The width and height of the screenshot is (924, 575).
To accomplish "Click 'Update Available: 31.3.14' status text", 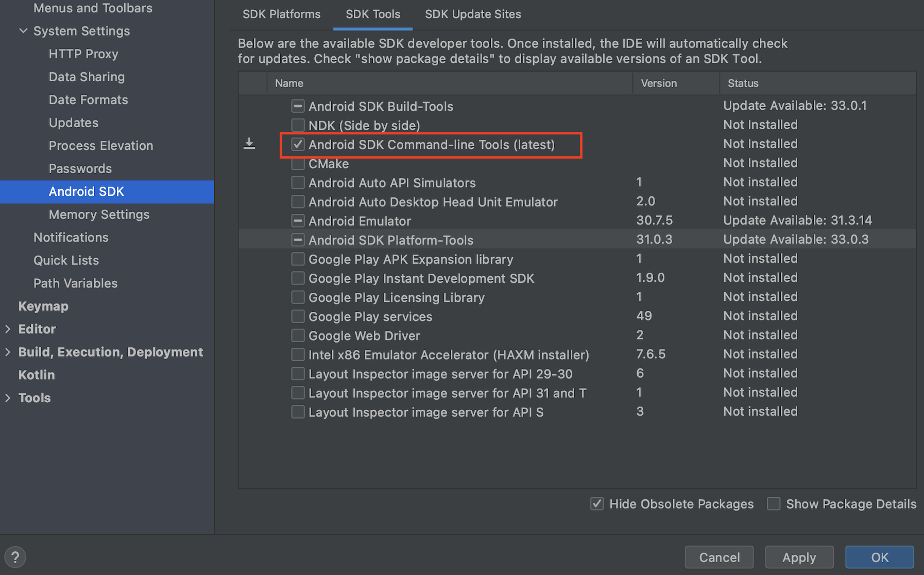I will click(797, 220).
